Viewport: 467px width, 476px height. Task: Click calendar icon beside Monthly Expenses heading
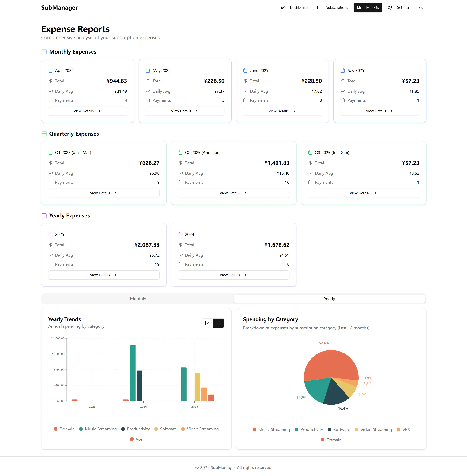[x=44, y=52]
